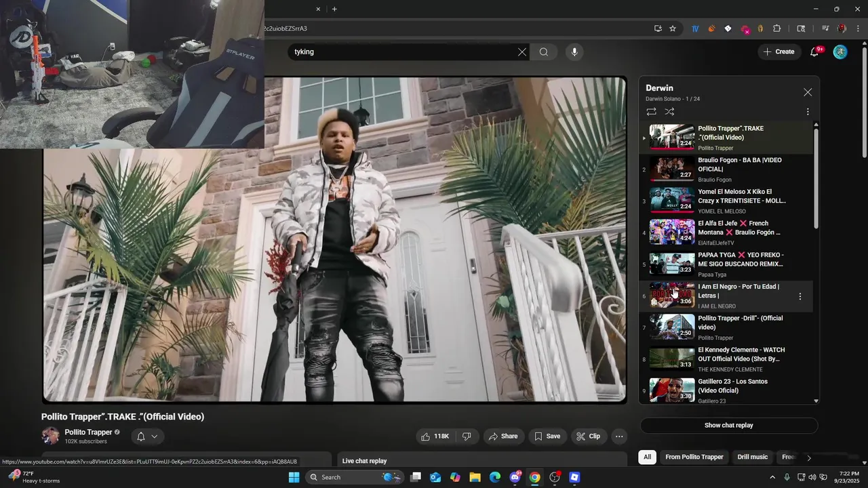Select the Drill music chip
The height and width of the screenshot is (488, 868).
(753, 457)
